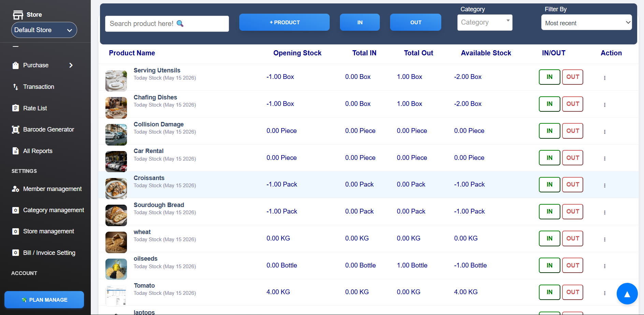Click the Category management gear icon
This screenshot has width=644, height=315.
(x=15, y=210)
